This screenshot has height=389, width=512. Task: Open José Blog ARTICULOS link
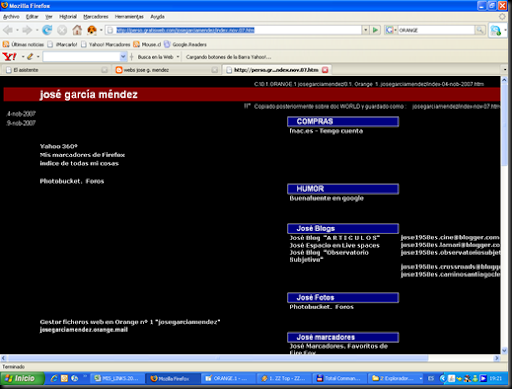335,238
